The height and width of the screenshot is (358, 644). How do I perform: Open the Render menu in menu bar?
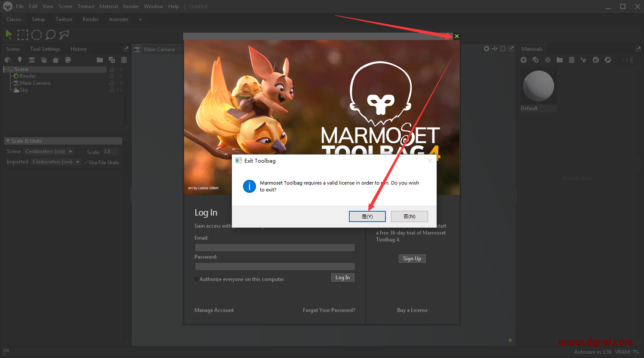pos(131,6)
